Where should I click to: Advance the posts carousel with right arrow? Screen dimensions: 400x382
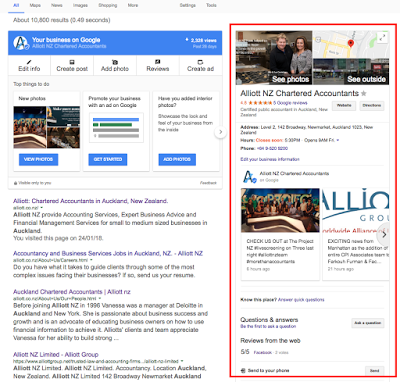click(x=384, y=235)
